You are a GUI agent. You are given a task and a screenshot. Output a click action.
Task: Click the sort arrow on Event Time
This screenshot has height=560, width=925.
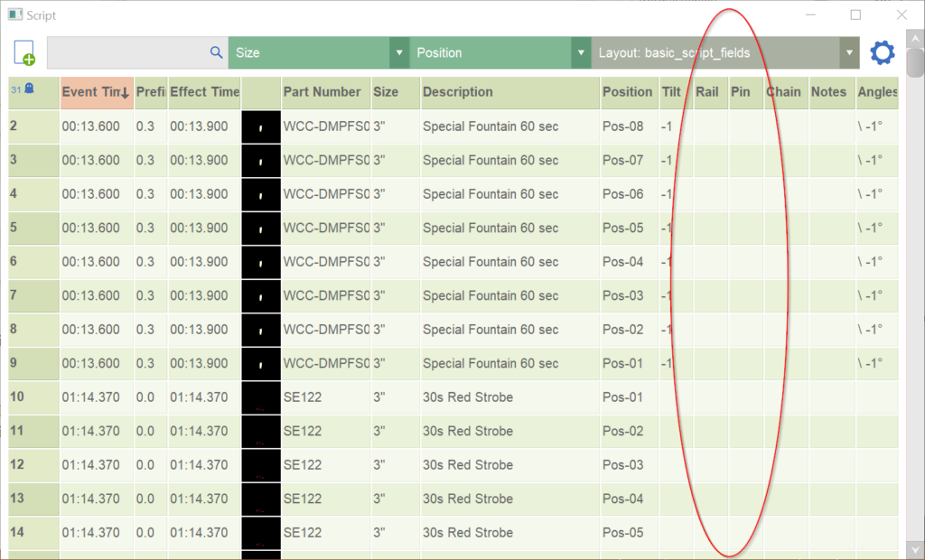coord(124,92)
